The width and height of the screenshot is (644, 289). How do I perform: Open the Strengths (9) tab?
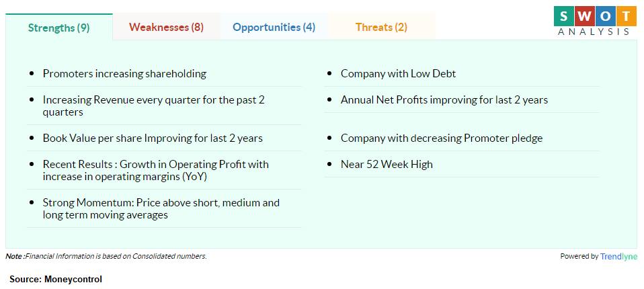(58, 28)
